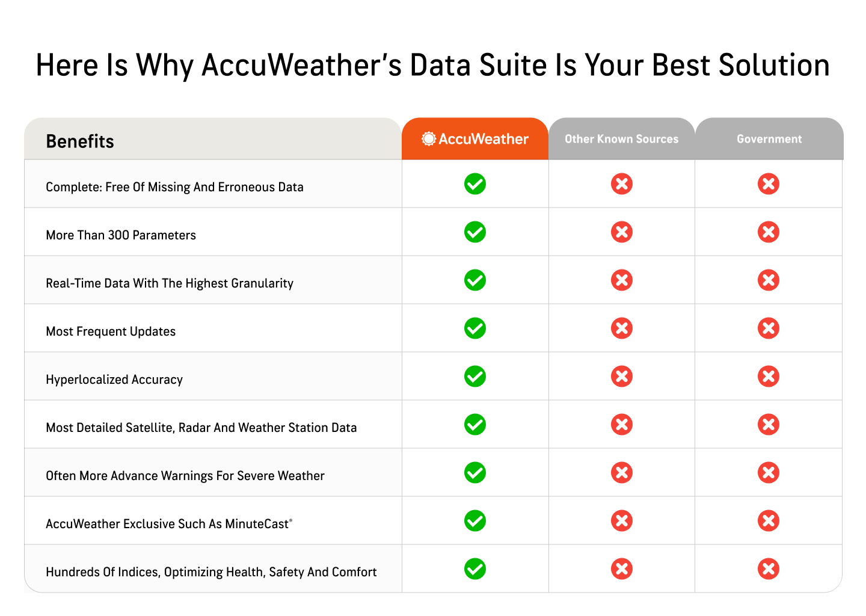This screenshot has width=866, height=616.
Task: Click green checkmark for Hyperlocalized Accuracy
Action: 475,377
